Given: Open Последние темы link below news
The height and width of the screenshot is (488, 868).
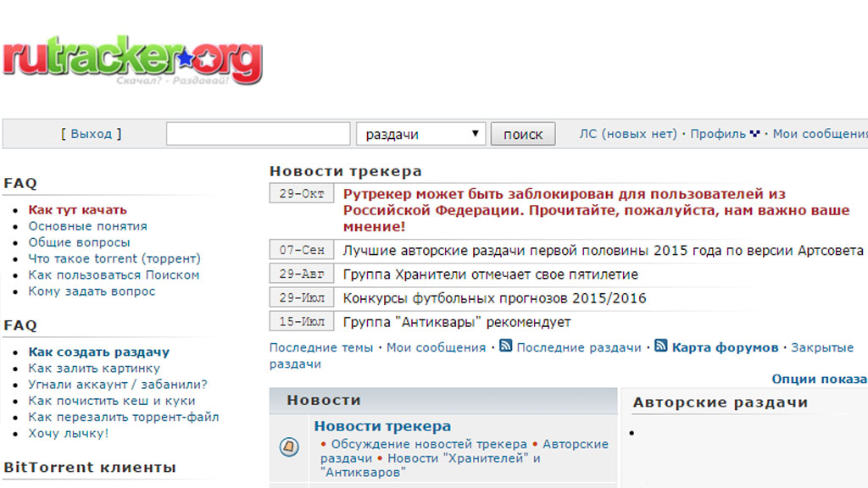Looking at the screenshot, I should 320,347.
